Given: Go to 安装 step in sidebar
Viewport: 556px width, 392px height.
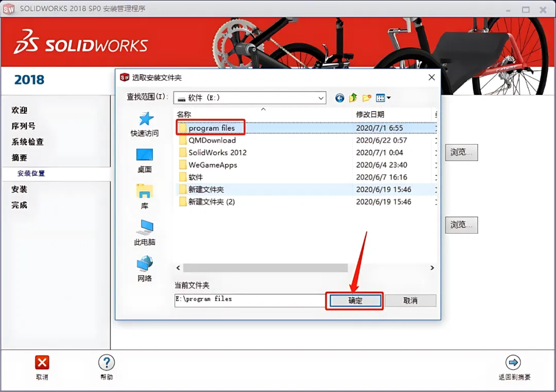Looking at the screenshot, I should point(19,189).
